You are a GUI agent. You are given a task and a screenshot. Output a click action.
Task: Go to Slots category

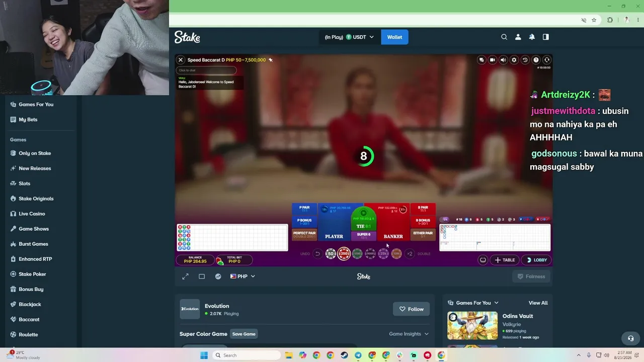tap(25, 184)
